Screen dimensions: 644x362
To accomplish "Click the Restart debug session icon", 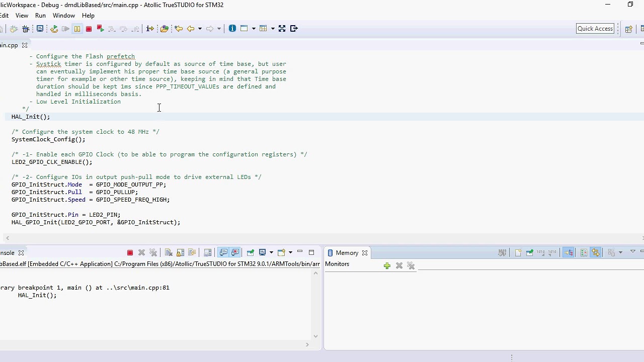I will click(x=54, y=29).
